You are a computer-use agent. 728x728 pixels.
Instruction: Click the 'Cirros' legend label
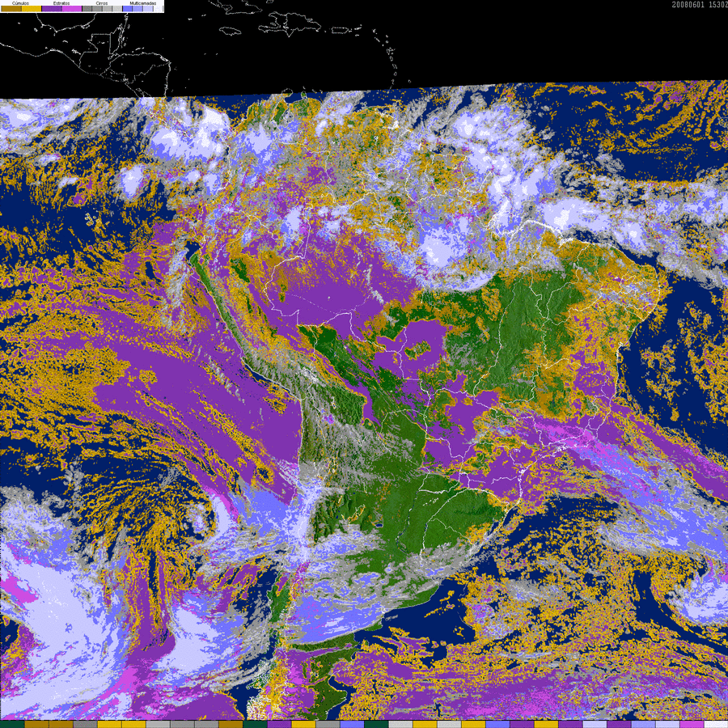(x=102, y=3)
